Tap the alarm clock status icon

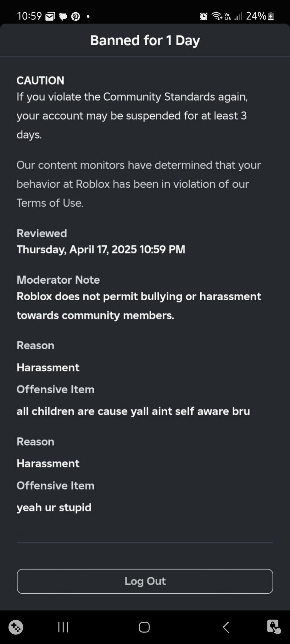pyautogui.click(x=204, y=16)
